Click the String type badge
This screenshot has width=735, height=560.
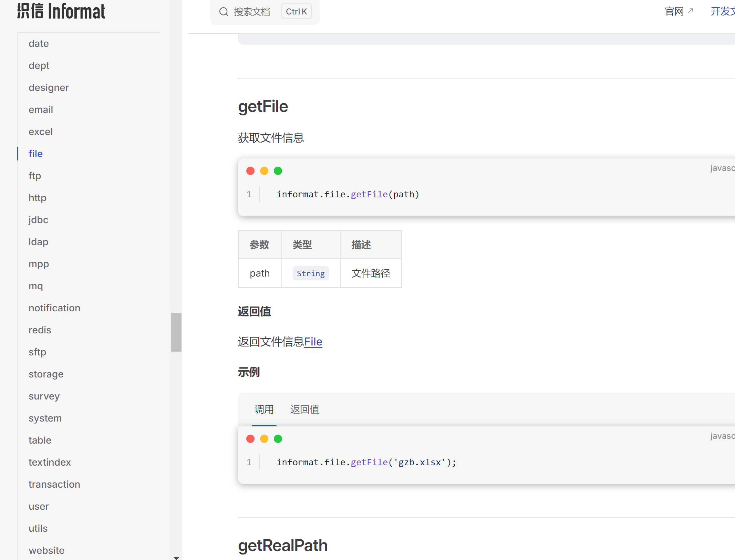click(x=311, y=273)
